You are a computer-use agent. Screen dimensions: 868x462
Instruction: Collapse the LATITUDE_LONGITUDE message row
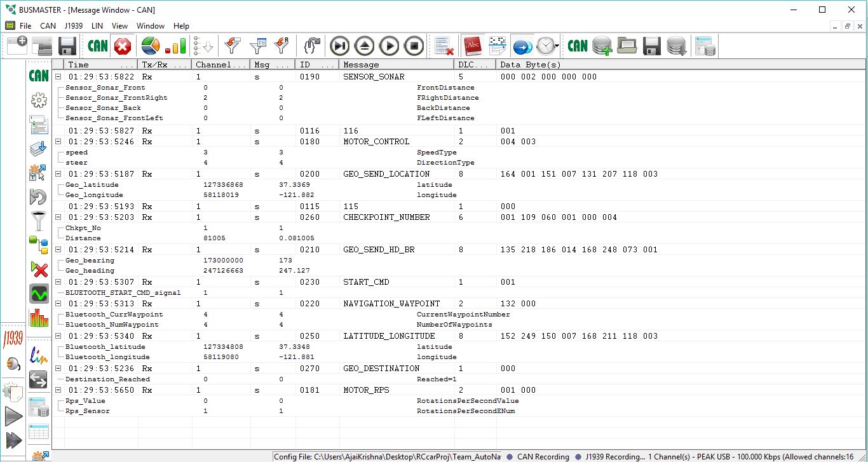[58, 336]
